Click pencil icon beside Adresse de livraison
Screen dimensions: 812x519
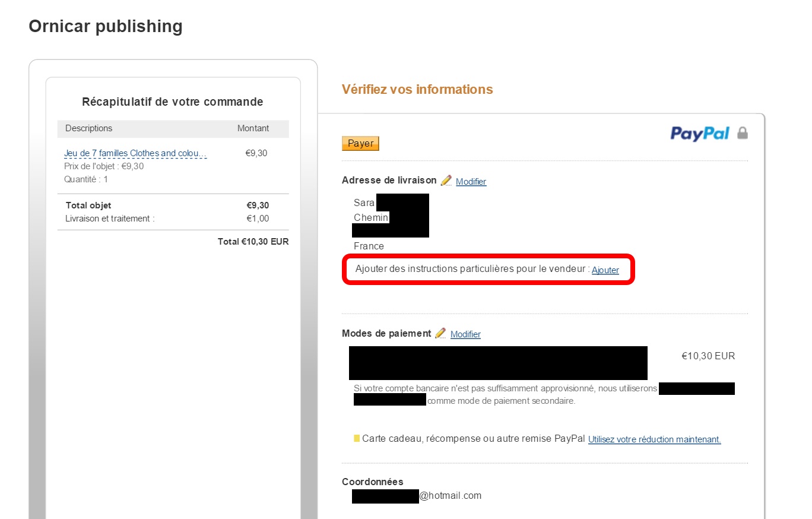446,181
